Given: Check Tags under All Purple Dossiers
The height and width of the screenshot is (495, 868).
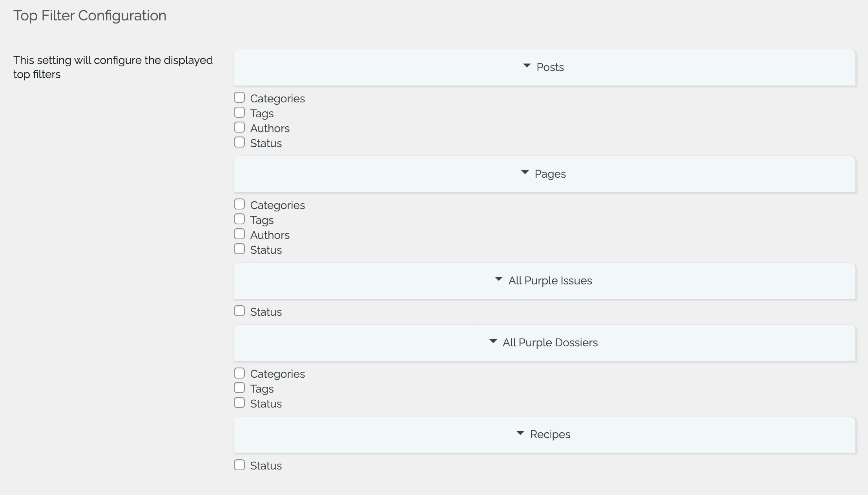Looking at the screenshot, I should [239, 388].
